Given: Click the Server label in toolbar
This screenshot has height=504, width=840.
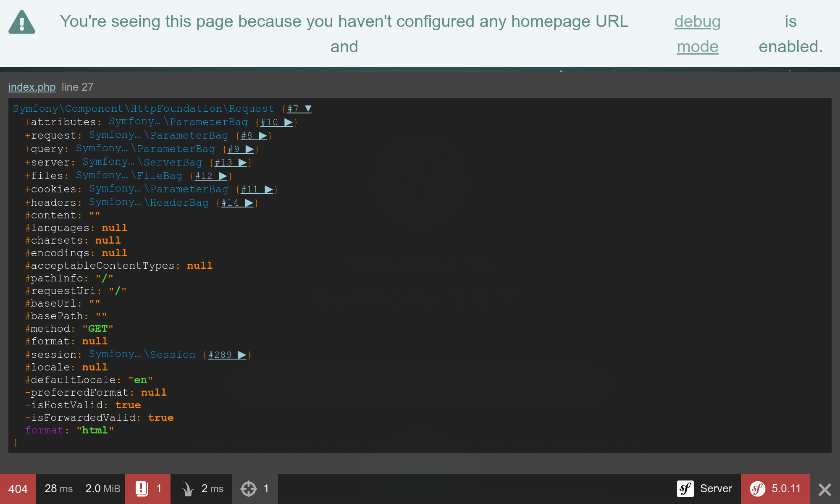Looking at the screenshot, I should point(716,489).
